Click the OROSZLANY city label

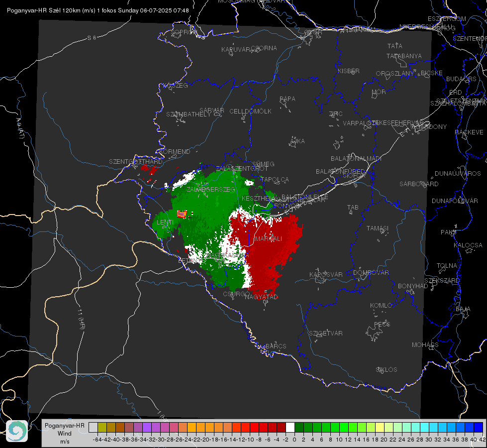point(395,74)
